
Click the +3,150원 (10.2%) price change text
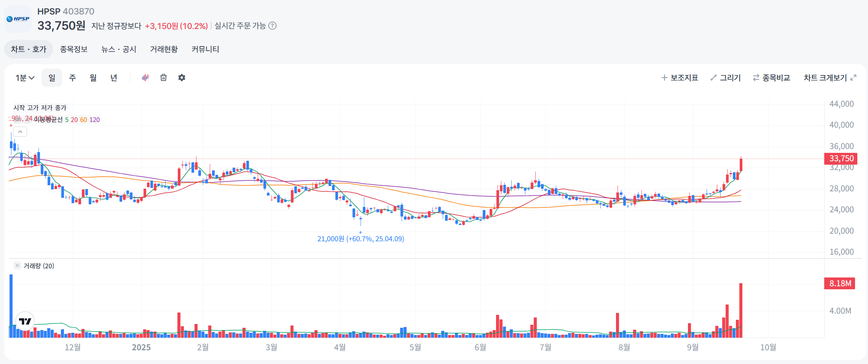pos(176,26)
